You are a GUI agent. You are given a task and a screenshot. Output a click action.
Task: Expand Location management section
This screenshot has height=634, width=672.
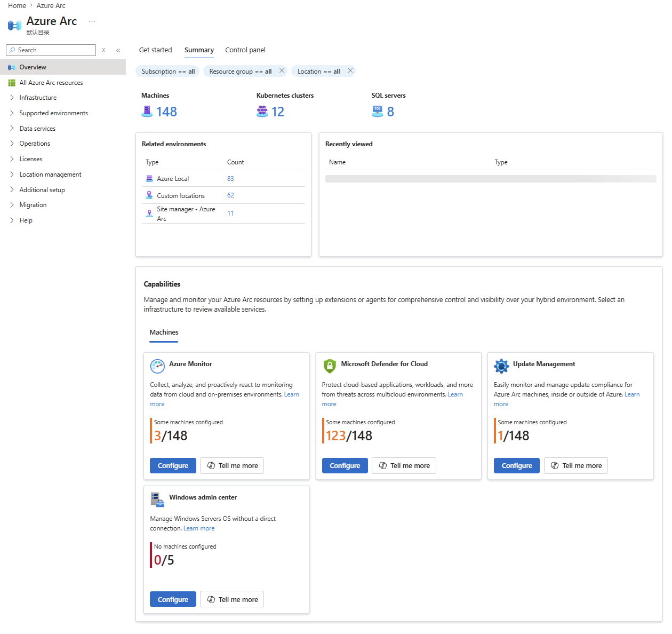12,175
